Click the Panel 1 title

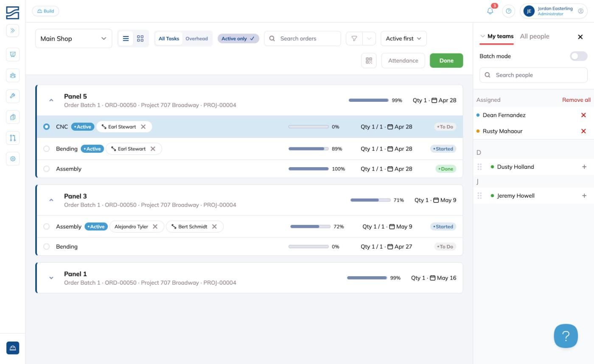[76, 274]
